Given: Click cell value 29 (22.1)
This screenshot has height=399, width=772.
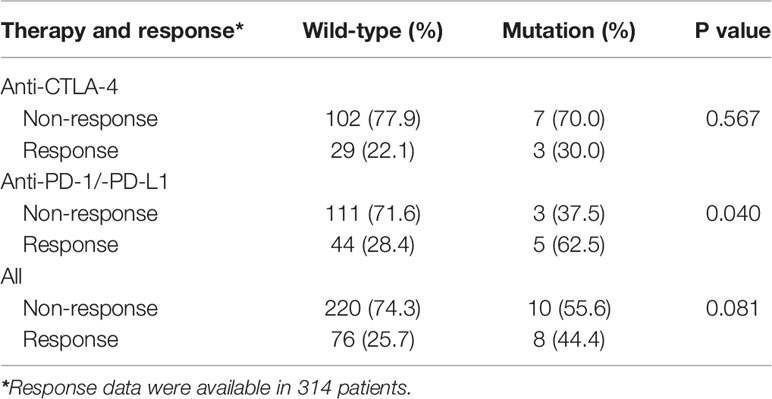Looking at the screenshot, I should point(373,151).
